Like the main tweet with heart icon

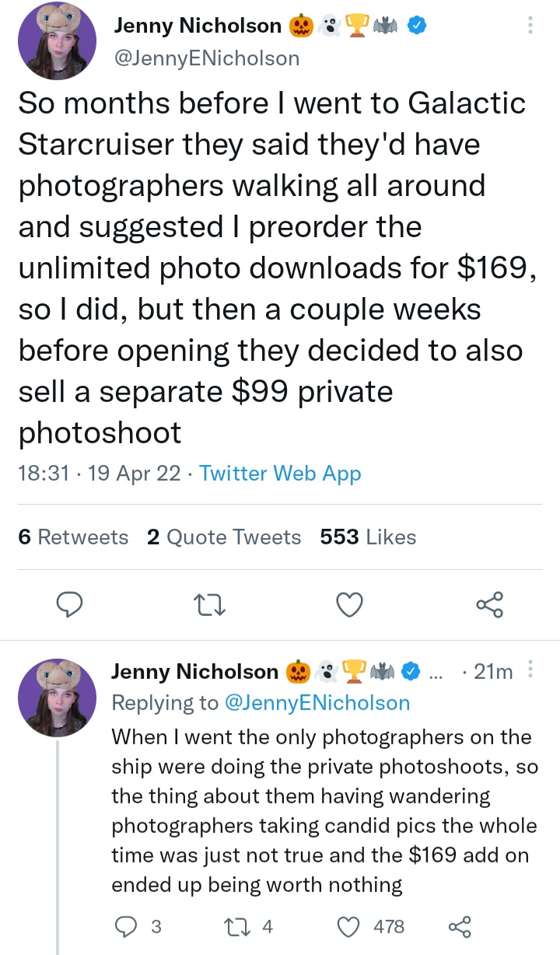(350, 604)
